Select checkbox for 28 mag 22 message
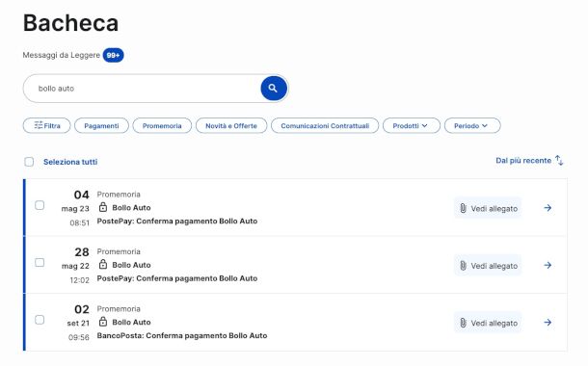The width and height of the screenshot is (588, 366). tap(40, 263)
